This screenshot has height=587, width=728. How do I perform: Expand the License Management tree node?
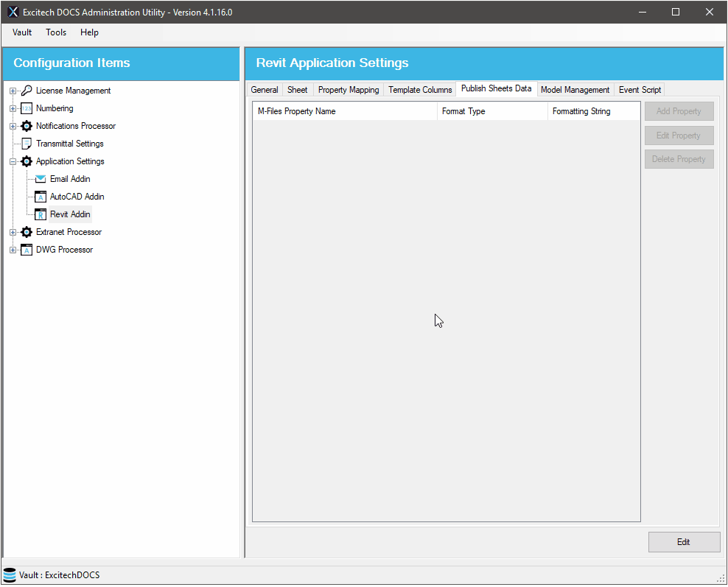coord(12,91)
